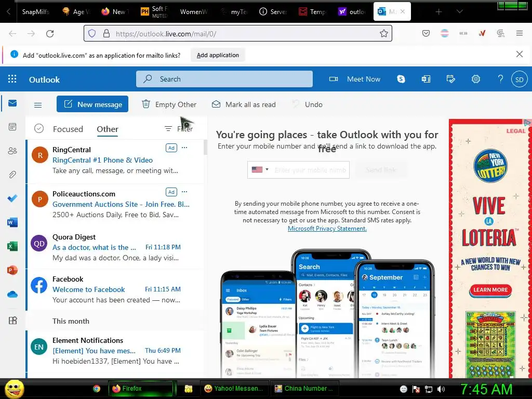The height and width of the screenshot is (399, 532).
Task: Open the Help question mark
Action: (500, 79)
